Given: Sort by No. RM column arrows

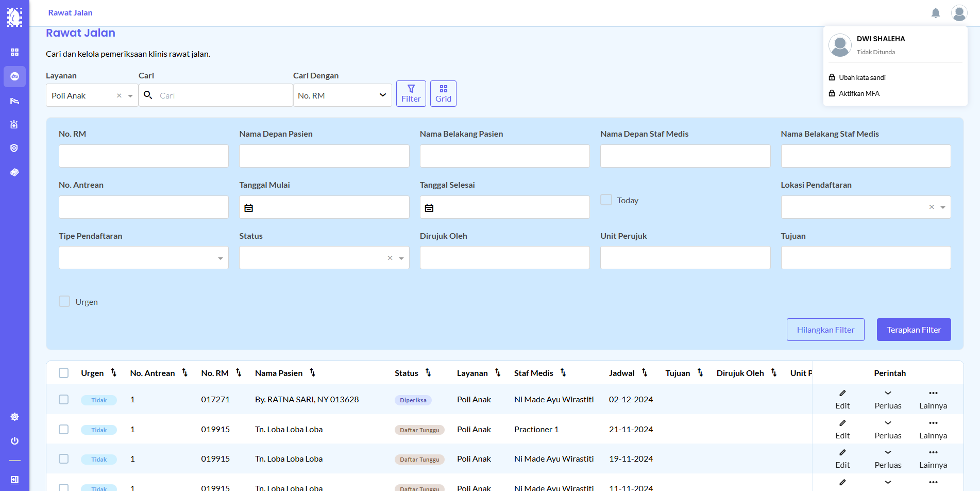Looking at the screenshot, I should tap(239, 372).
